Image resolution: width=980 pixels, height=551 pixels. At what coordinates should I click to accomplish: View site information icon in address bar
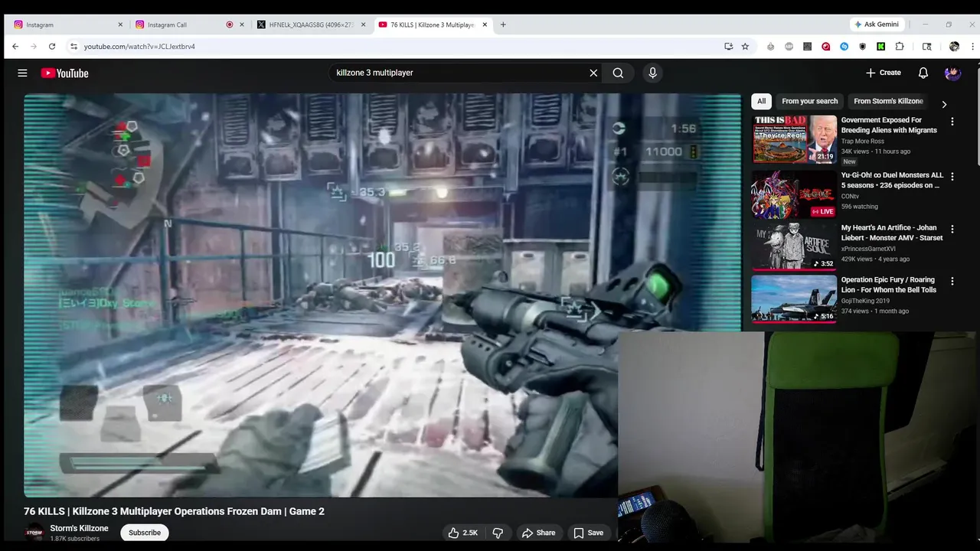[73, 47]
